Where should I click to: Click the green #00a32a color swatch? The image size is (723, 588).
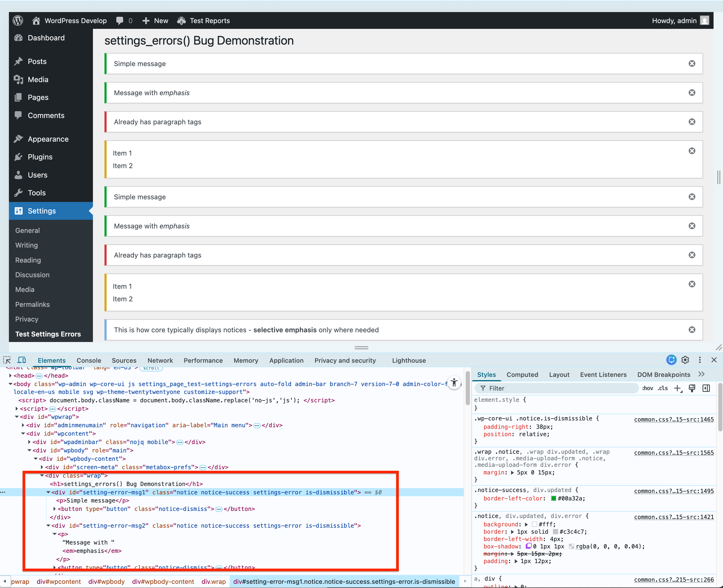pyautogui.click(x=553, y=498)
